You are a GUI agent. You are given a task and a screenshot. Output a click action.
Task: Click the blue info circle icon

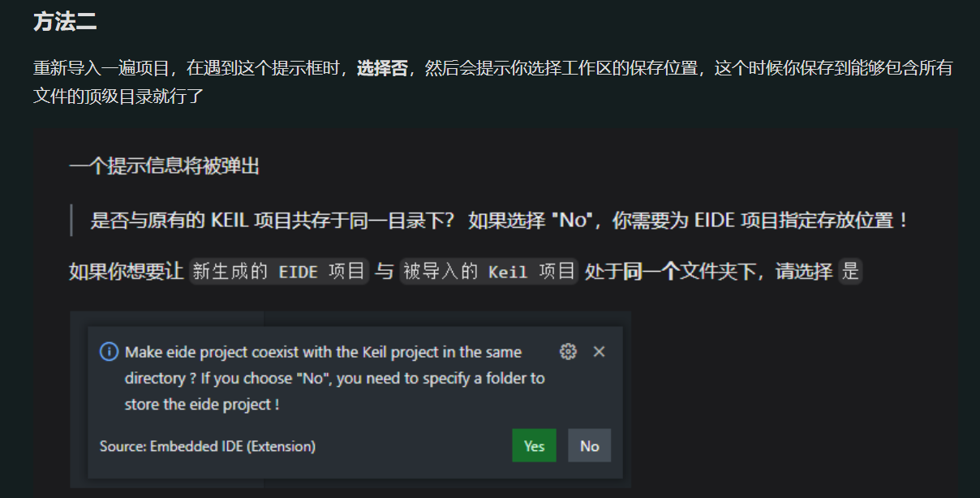109,352
